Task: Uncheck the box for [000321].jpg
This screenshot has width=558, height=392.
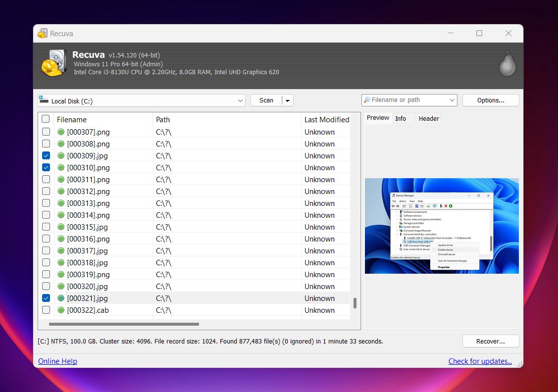Action: [46, 298]
